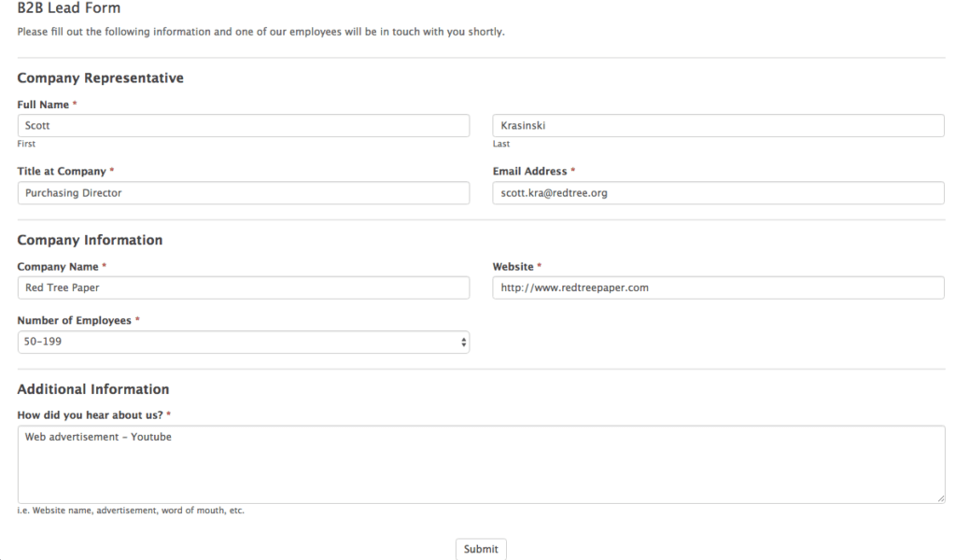This screenshot has width=956, height=560.
Task: Open the Number of Employees dropdown
Action: (243, 343)
